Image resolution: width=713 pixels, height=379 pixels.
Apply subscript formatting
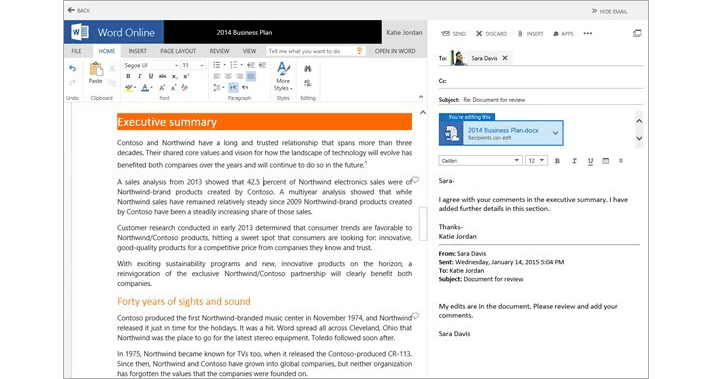coord(175,76)
